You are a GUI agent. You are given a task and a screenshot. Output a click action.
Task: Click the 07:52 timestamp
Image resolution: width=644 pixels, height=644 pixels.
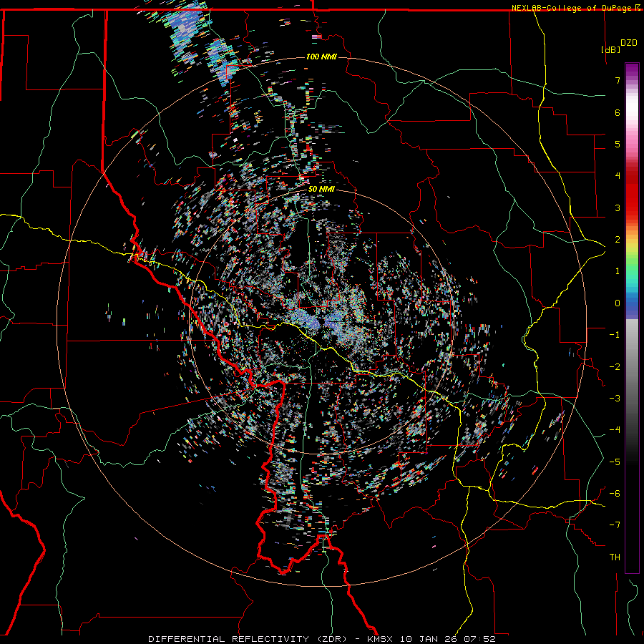tap(480, 639)
